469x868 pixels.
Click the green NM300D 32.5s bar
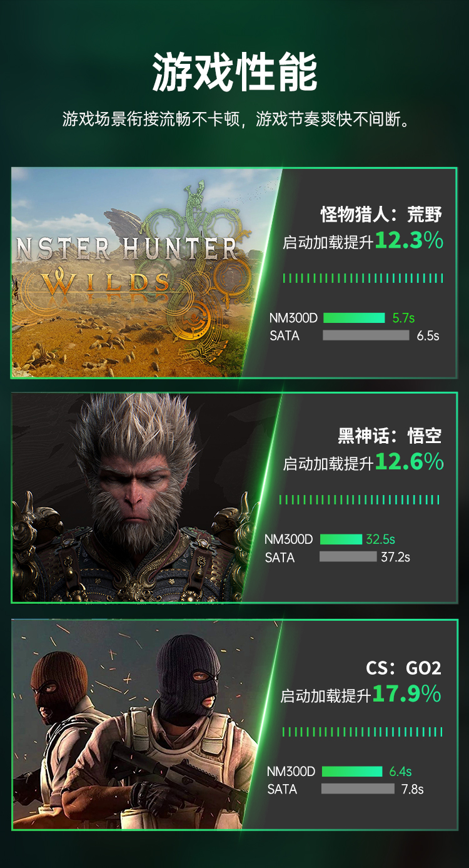[341, 539]
